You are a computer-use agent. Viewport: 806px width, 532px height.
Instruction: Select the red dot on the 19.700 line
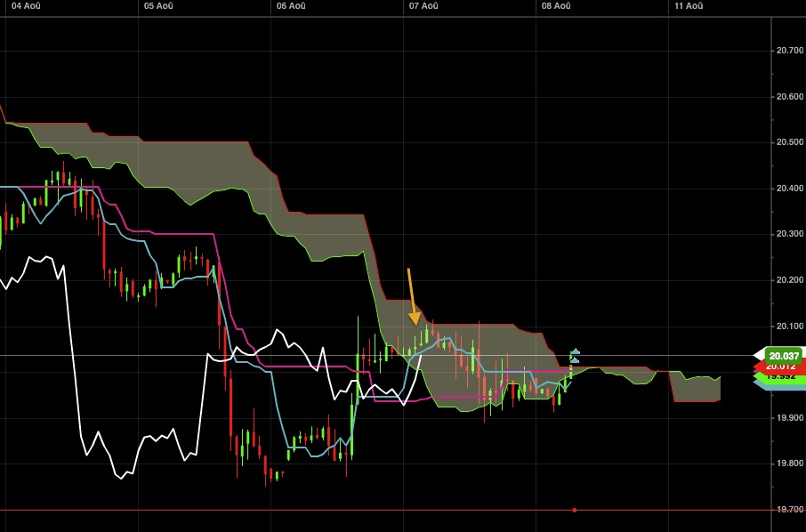pyautogui.click(x=575, y=510)
